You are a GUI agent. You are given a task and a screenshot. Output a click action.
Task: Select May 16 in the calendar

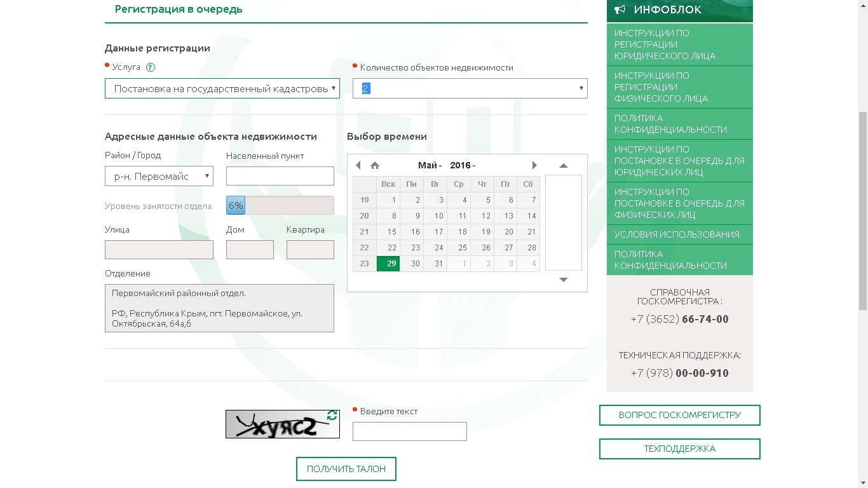pos(412,232)
